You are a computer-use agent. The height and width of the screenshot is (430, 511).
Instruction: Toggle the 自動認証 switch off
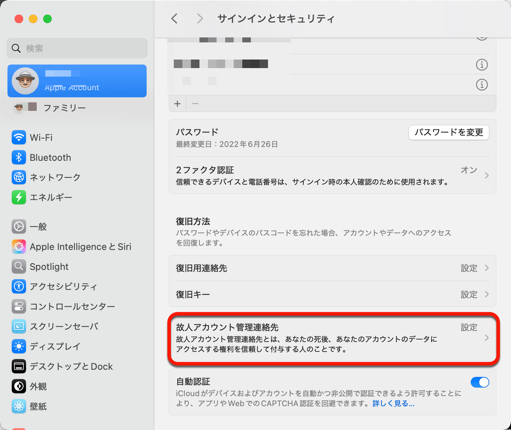(480, 382)
